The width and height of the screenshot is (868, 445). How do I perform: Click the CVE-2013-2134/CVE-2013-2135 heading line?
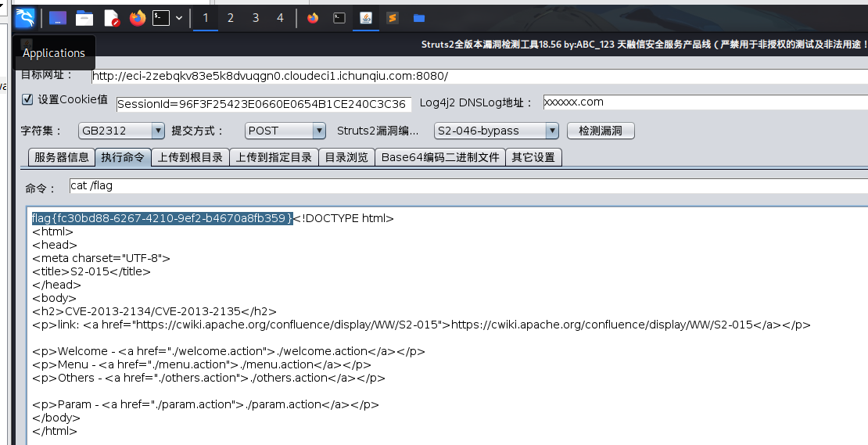pos(155,311)
